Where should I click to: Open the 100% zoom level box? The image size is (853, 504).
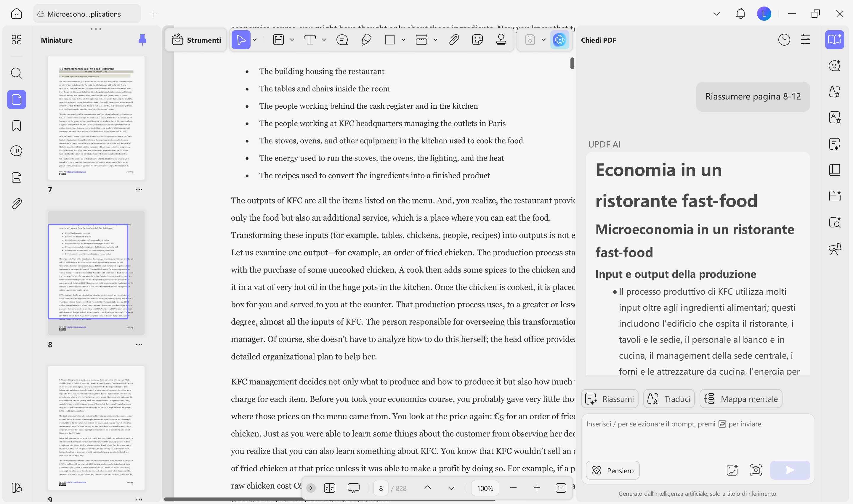point(485,488)
